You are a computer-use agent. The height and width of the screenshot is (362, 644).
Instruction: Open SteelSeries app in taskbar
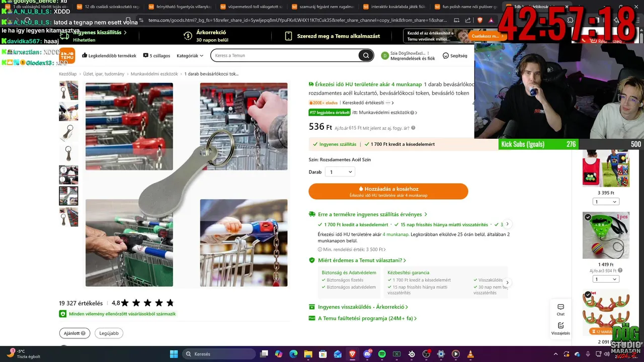pos(412,354)
